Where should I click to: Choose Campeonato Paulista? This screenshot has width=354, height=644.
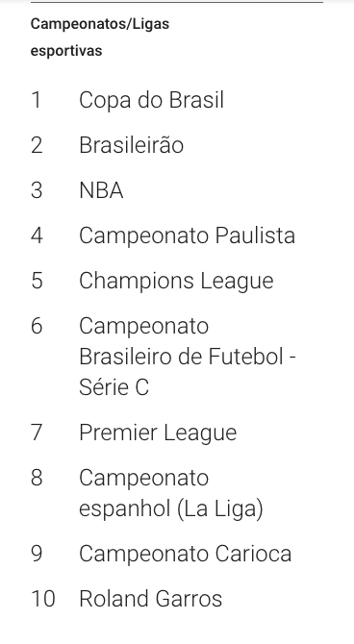(187, 235)
